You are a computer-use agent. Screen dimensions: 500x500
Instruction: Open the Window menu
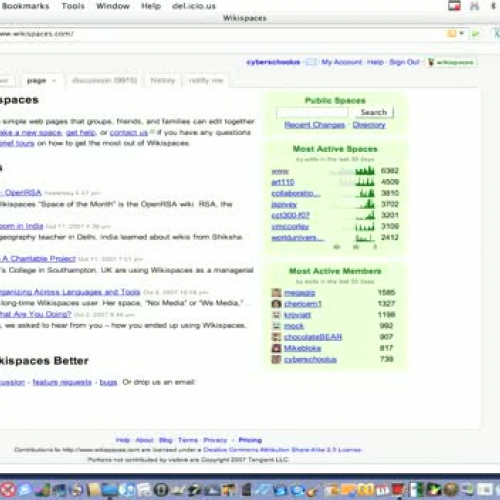click(x=113, y=6)
